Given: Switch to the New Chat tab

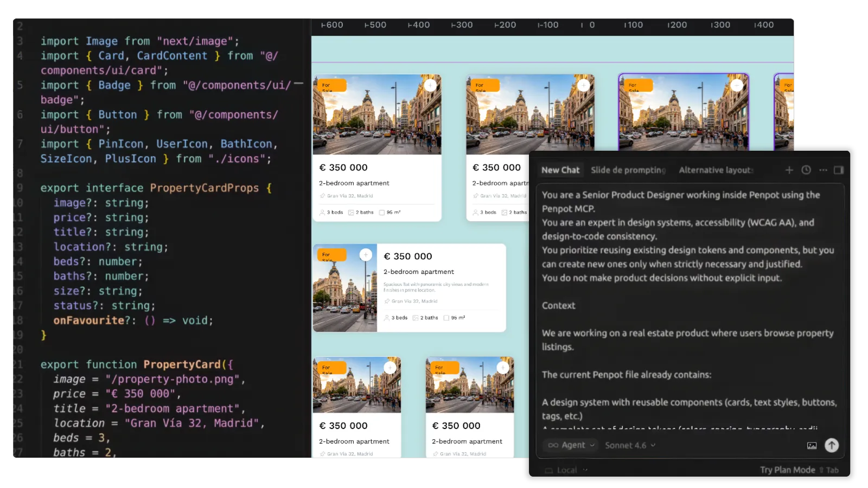Looking at the screenshot, I should coord(560,170).
